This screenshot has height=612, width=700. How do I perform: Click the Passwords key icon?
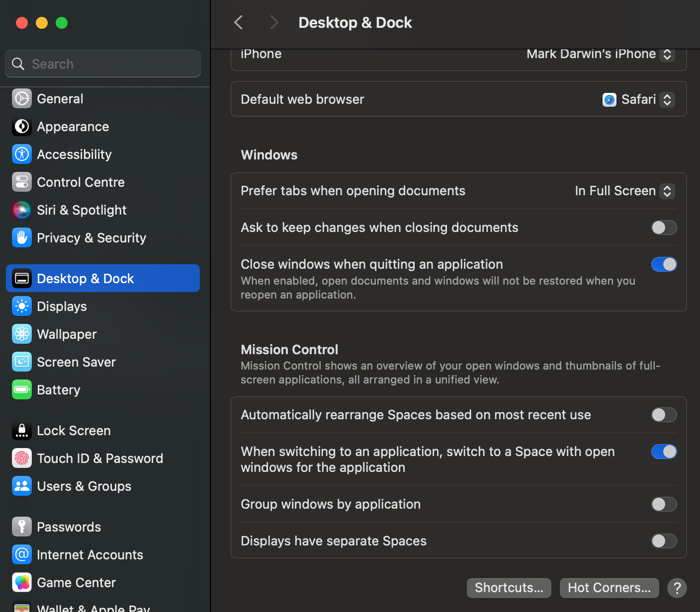[22, 527]
